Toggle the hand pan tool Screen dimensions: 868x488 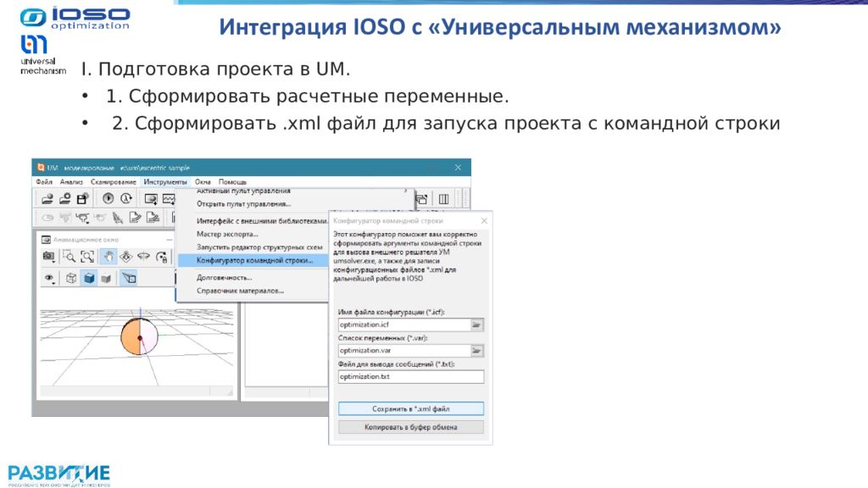coord(108,256)
